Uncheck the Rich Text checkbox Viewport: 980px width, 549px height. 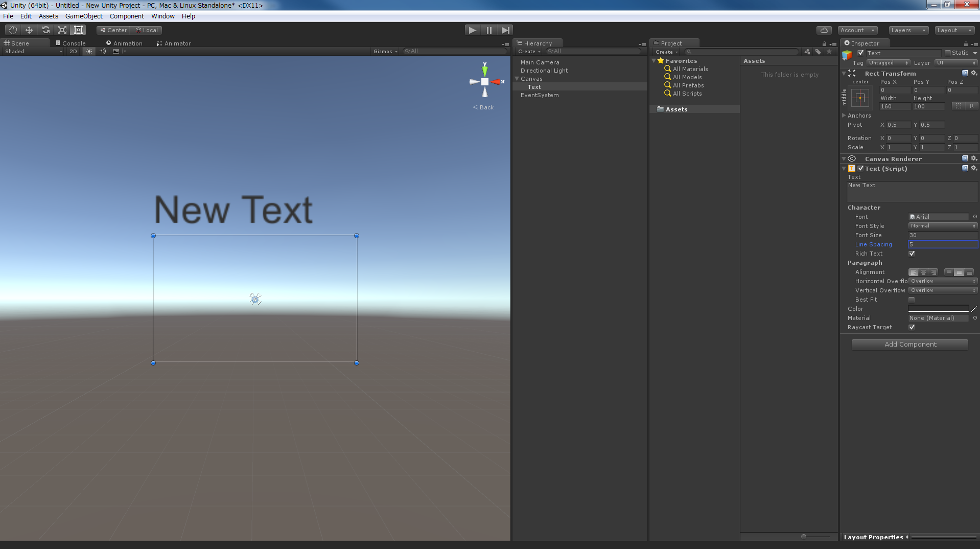pos(912,254)
